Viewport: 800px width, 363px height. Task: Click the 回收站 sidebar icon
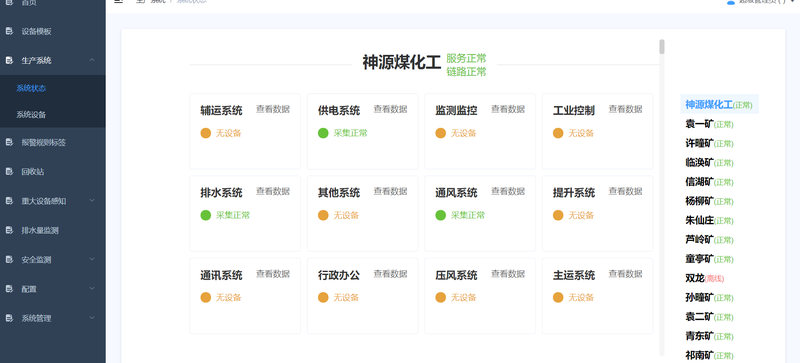click(9, 172)
